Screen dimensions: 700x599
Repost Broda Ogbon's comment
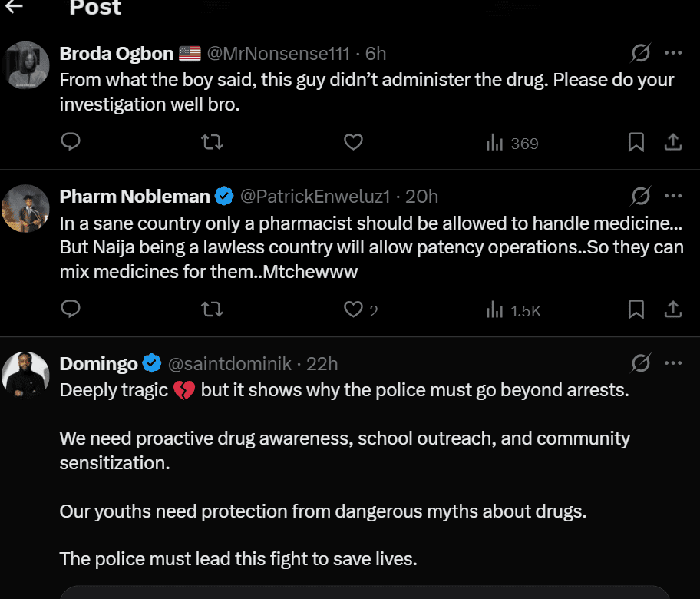(212, 143)
